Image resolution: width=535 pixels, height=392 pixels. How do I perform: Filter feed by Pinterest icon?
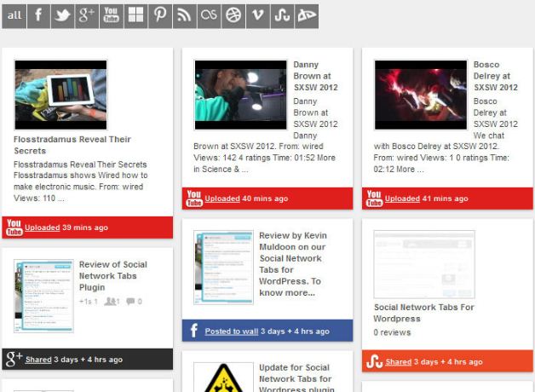point(160,16)
